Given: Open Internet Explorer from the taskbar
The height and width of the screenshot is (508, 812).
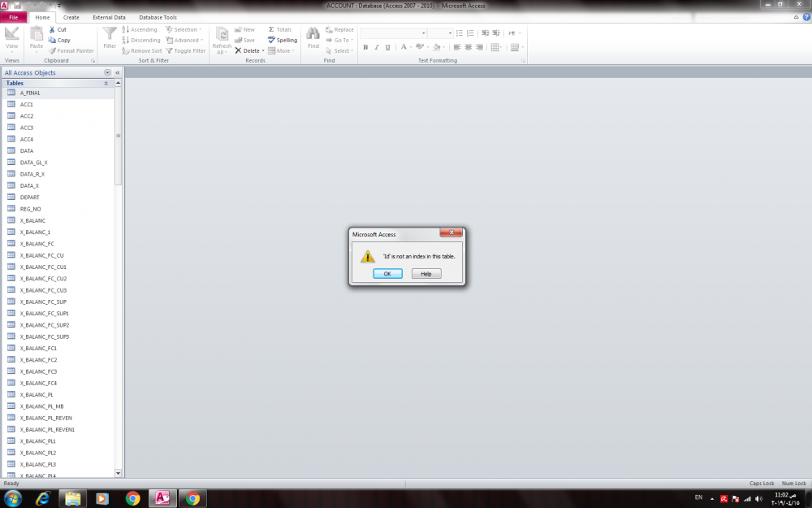Looking at the screenshot, I should coord(42,499).
